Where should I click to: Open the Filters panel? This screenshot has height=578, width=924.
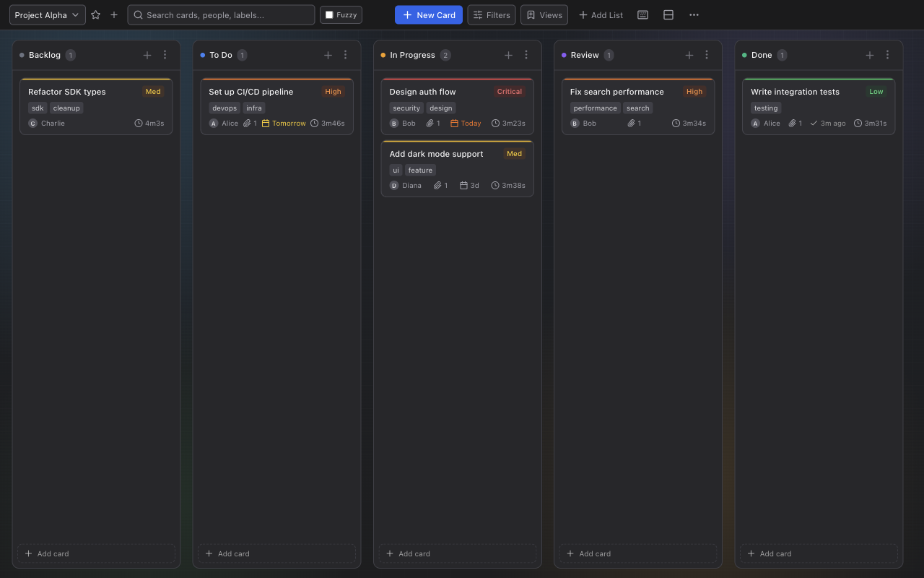coord(491,14)
